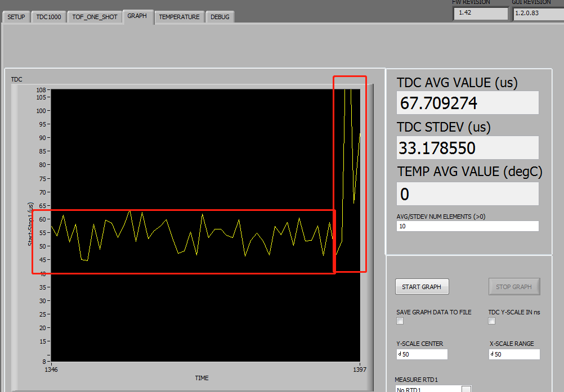This screenshot has height=392, width=564.
Task: Open the TDC1000 tab
Action: click(48, 16)
